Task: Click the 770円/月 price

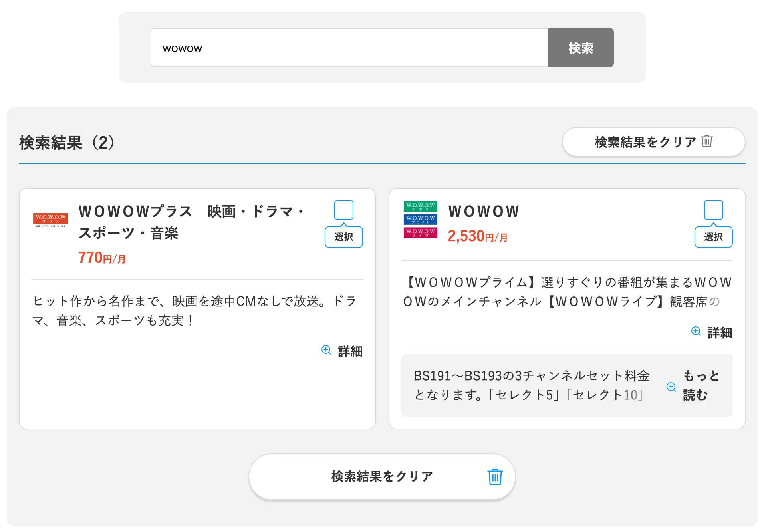Action: [102, 258]
